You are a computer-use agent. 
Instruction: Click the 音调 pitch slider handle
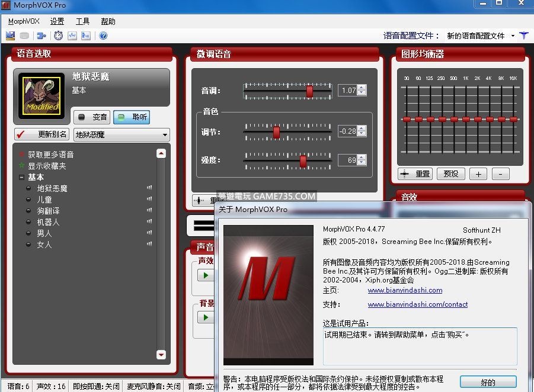pyautogui.click(x=309, y=91)
